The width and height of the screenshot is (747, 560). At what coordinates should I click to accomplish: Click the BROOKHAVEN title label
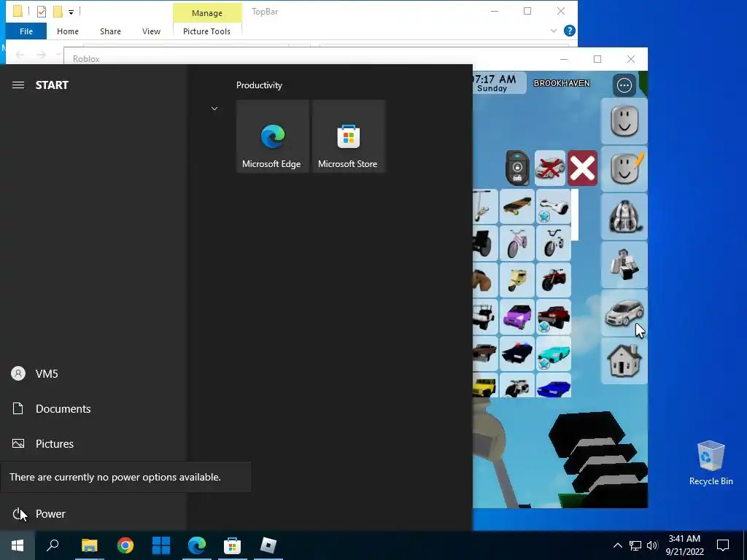coord(562,83)
